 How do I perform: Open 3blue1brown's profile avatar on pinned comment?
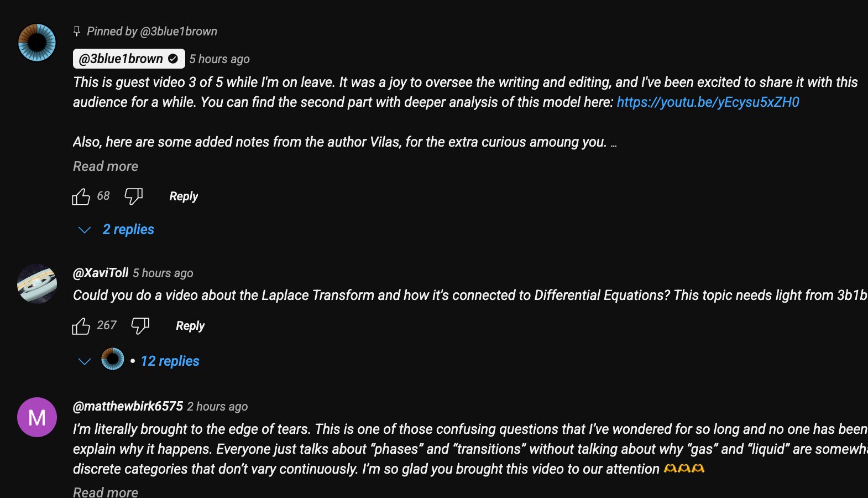coord(37,43)
